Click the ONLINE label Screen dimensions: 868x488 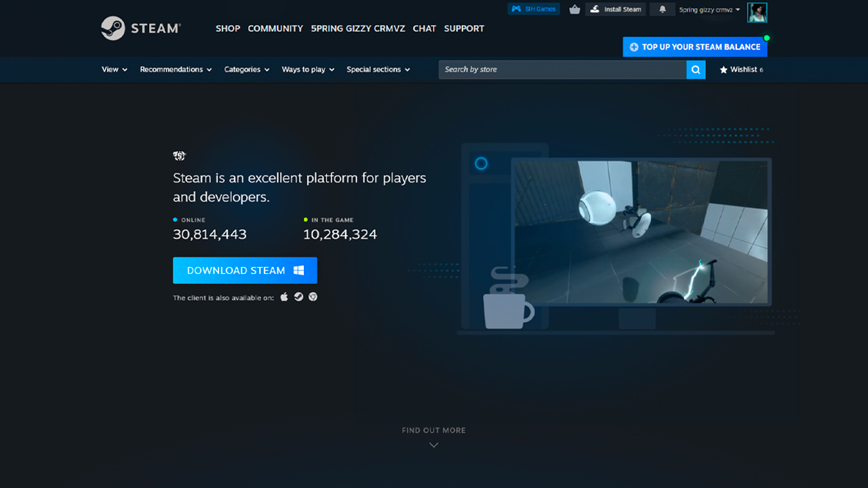click(x=193, y=220)
